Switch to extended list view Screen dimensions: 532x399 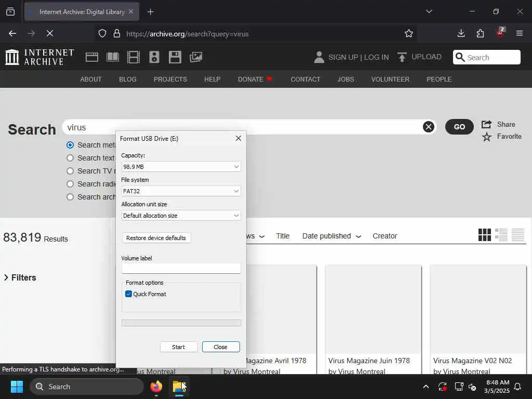tap(501, 235)
